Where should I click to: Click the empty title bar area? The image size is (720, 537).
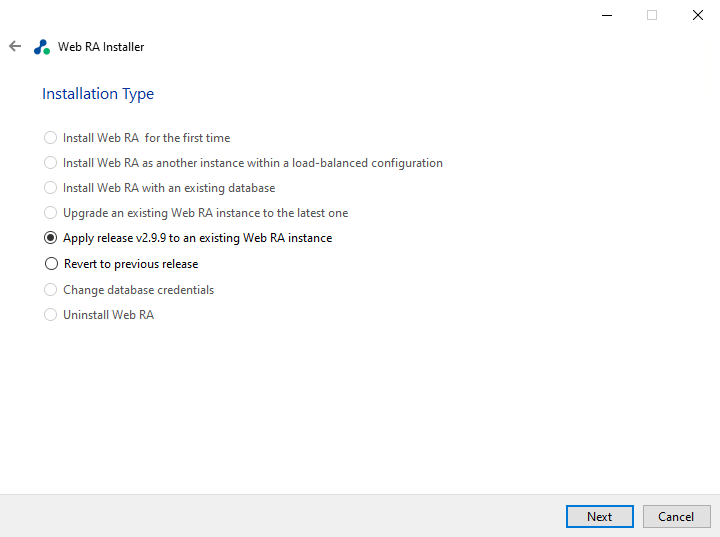300,15
